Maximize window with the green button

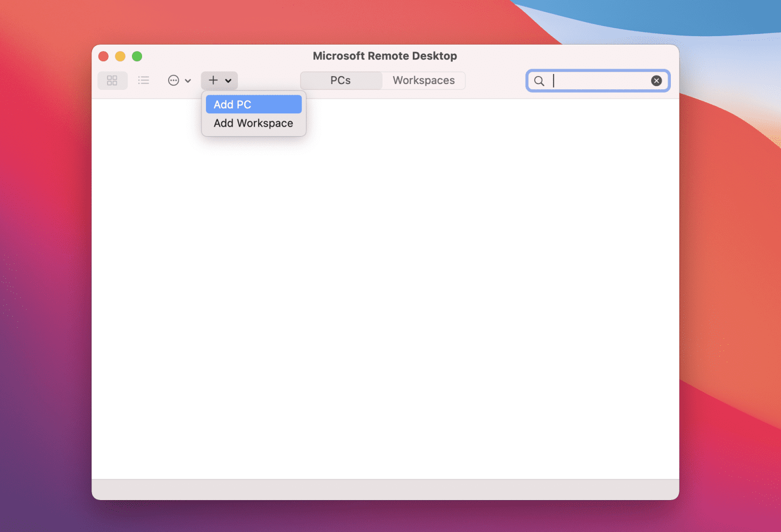click(137, 56)
